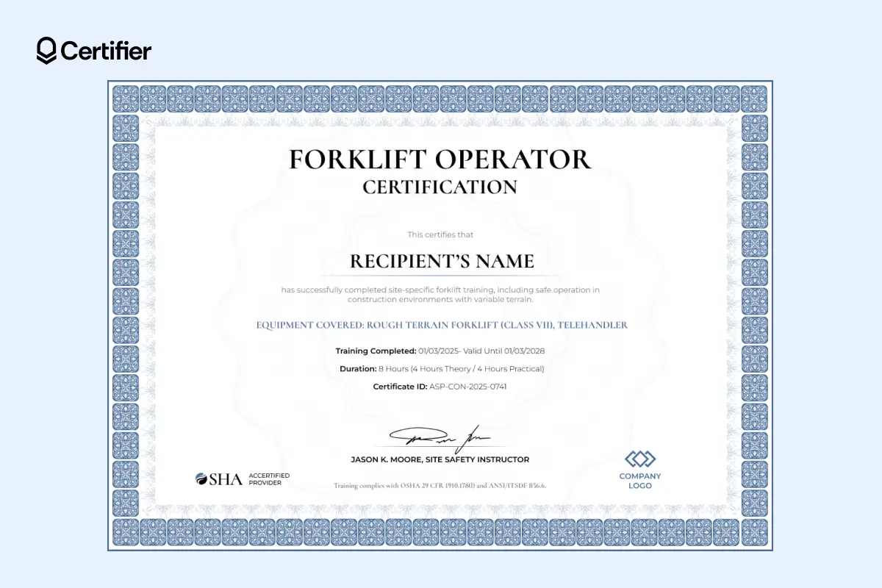Select the OSHA accredited provider logo
882x588 pixels.
(217, 478)
